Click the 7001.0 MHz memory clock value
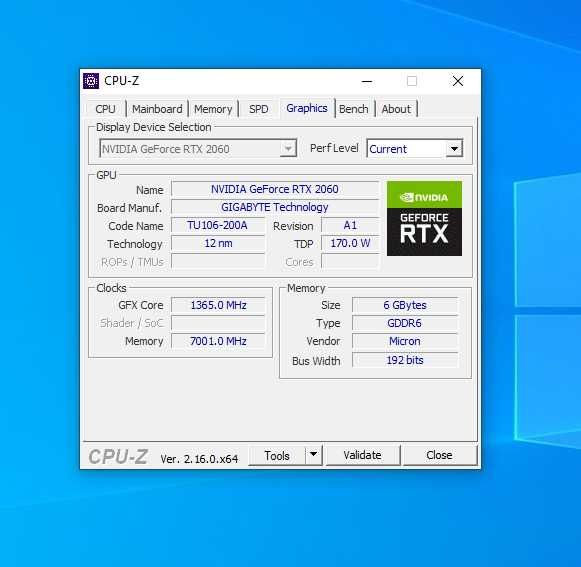The image size is (581, 567). pyautogui.click(x=218, y=341)
